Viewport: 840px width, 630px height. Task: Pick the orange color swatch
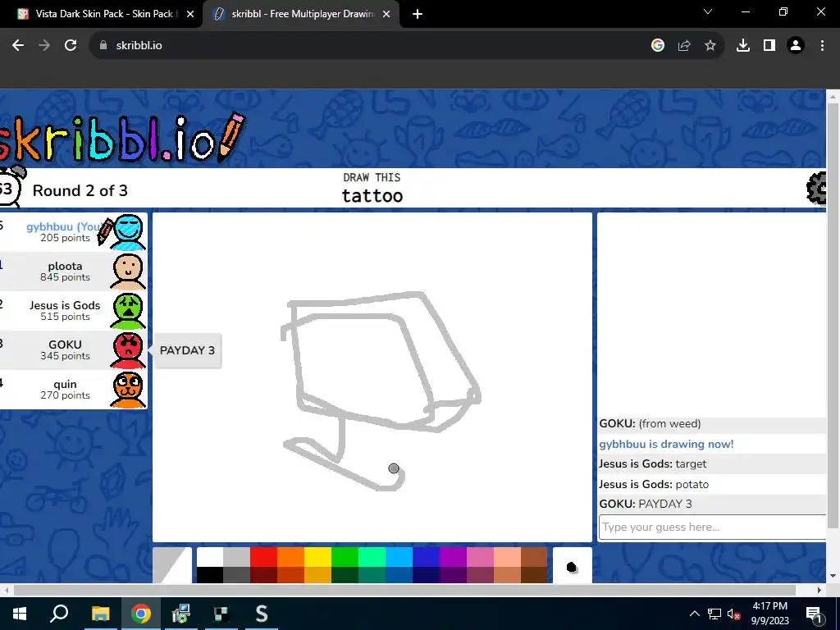pos(291,557)
